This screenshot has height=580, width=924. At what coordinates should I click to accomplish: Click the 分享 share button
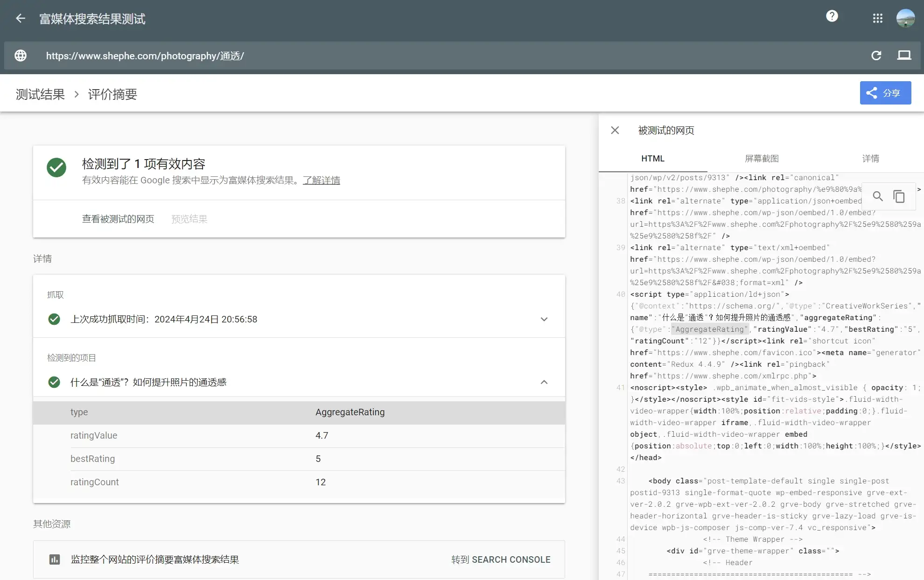tap(885, 93)
